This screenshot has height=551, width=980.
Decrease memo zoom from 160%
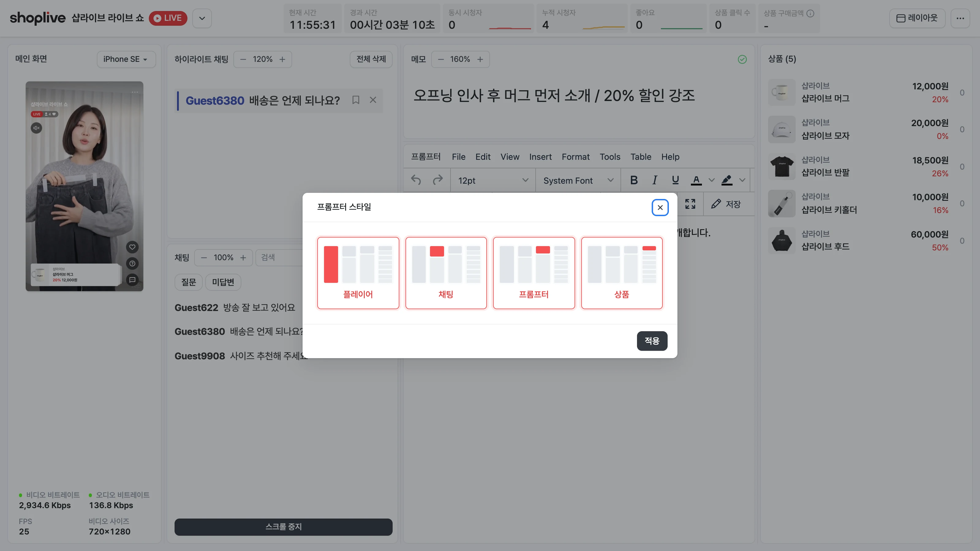pyautogui.click(x=441, y=59)
